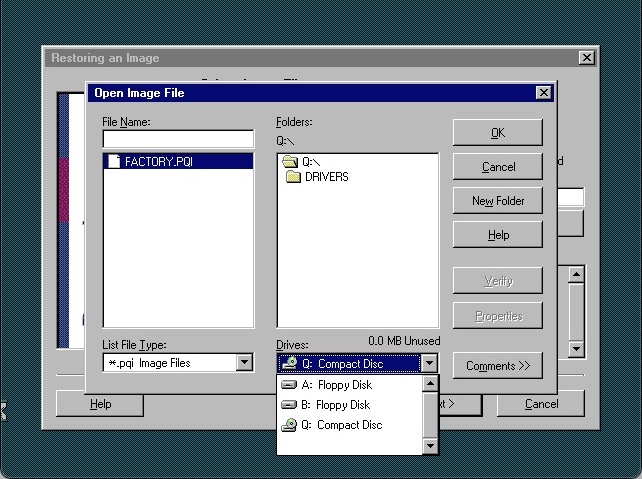The image size is (642, 479).
Task: Select the FACTORY.PQI file icon
Action: (113, 161)
